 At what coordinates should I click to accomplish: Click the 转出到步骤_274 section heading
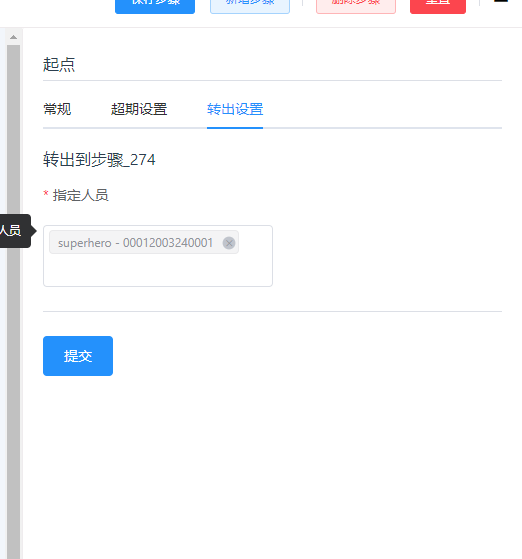point(99,159)
